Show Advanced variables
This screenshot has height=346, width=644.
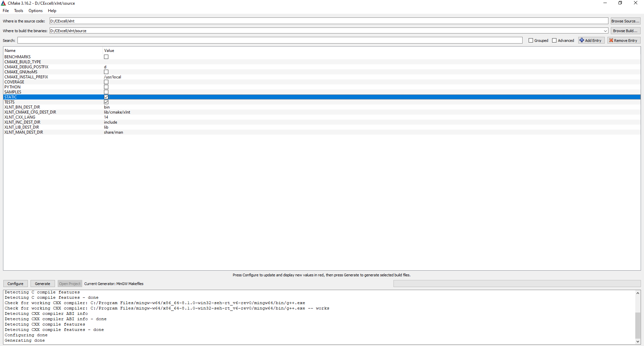[x=554, y=40]
